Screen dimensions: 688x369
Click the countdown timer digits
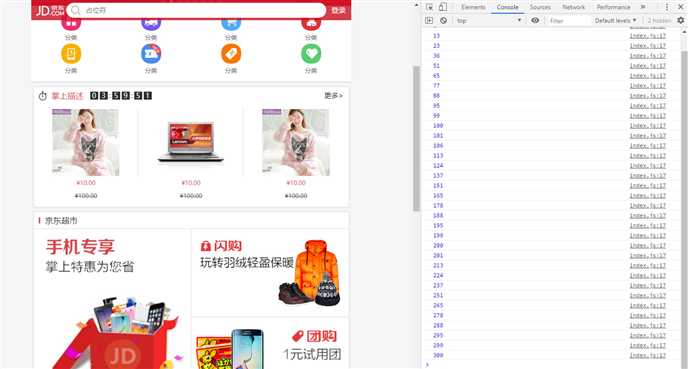pos(121,96)
